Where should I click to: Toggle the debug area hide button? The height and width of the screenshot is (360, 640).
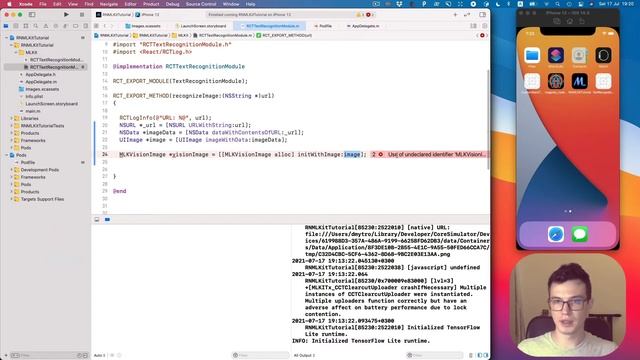97,220
